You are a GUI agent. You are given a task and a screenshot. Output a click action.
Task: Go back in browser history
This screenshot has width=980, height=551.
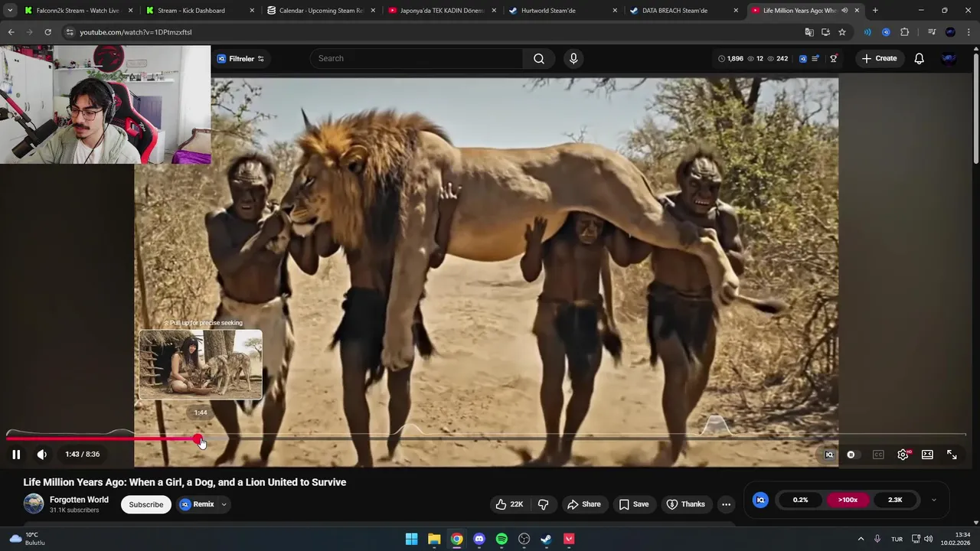[x=11, y=32]
